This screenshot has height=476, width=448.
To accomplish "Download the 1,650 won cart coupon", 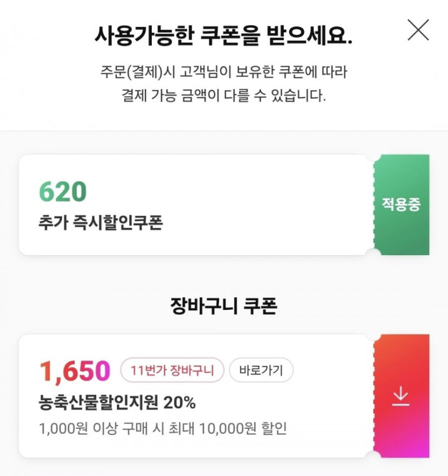I will pyautogui.click(x=401, y=396).
